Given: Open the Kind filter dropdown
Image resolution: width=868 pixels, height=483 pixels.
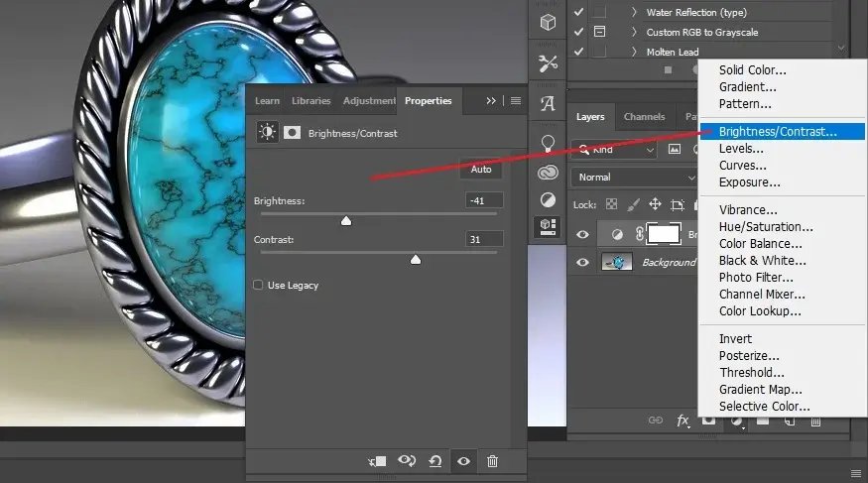Looking at the screenshot, I should coord(614,149).
